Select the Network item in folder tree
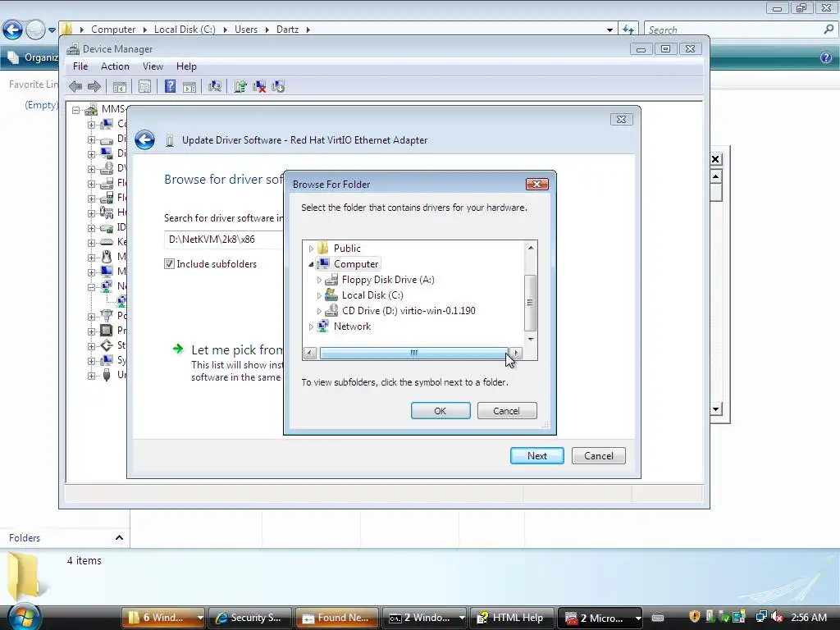The height and width of the screenshot is (630, 840). [x=352, y=326]
